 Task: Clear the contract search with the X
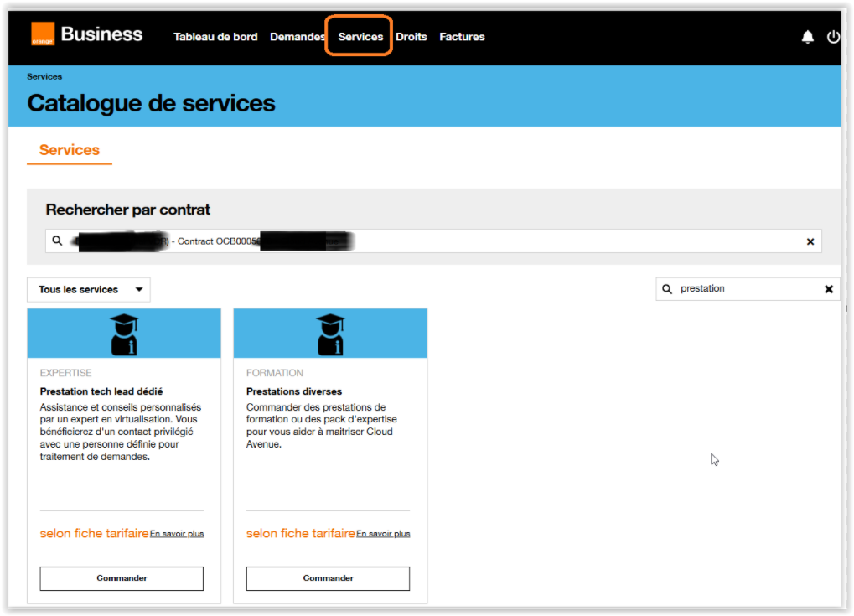click(810, 241)
